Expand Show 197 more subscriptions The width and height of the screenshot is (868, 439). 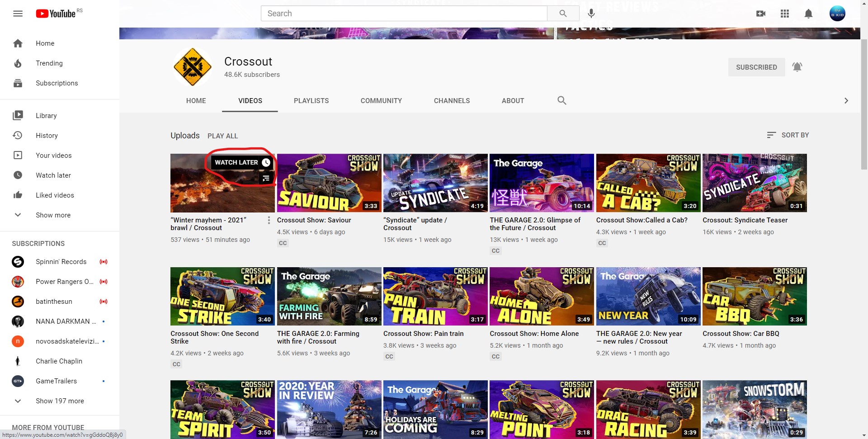click(x=60, y=401)
